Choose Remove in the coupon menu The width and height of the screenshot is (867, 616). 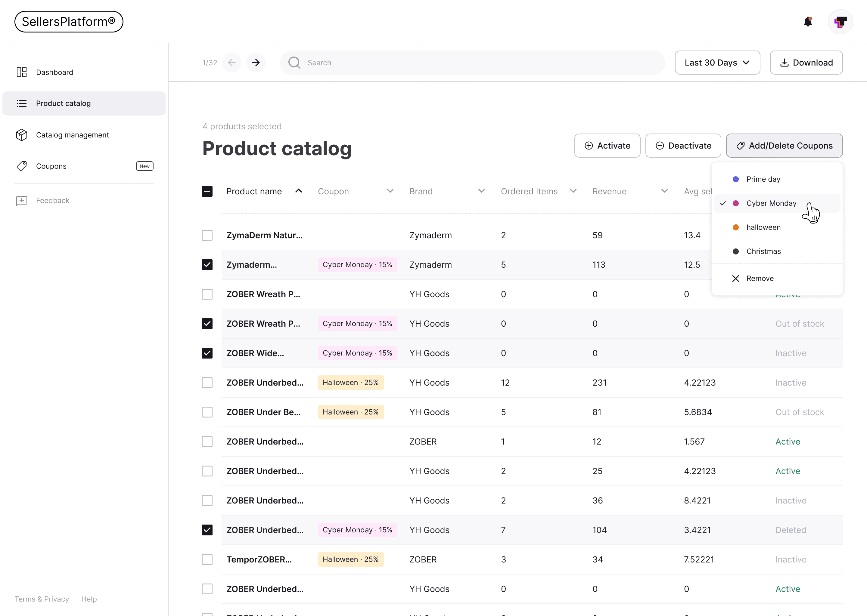[759, 279]
